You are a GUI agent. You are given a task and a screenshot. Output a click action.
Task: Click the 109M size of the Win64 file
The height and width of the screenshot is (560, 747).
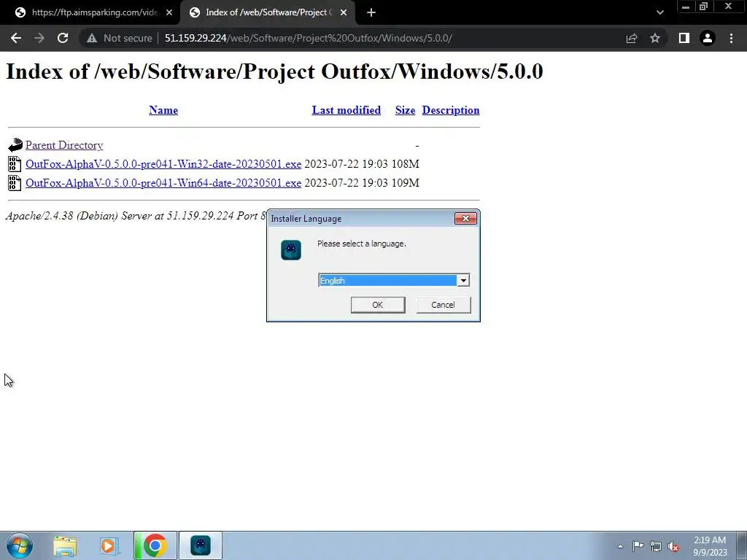coord(406,183)
